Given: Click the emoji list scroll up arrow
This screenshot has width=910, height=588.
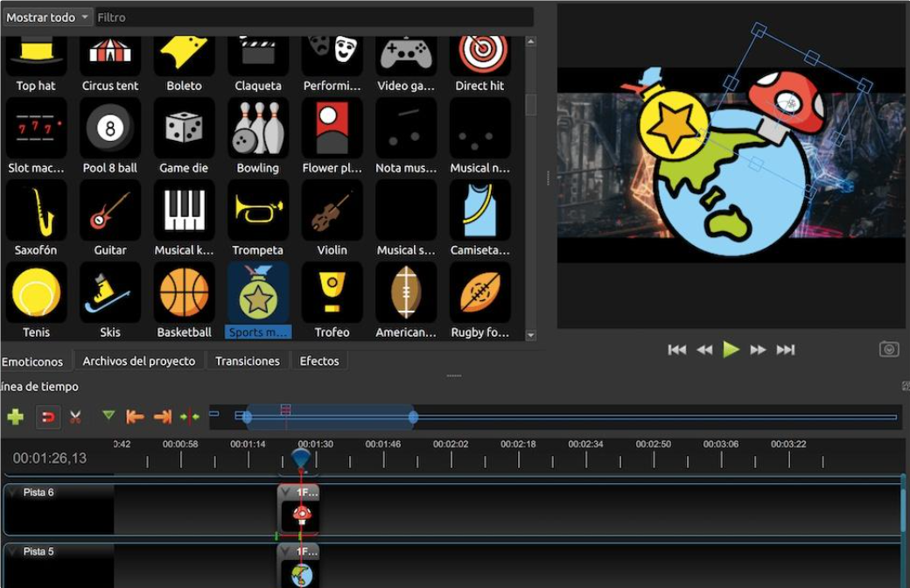Looking at the screenshot, I should (530, 41).
